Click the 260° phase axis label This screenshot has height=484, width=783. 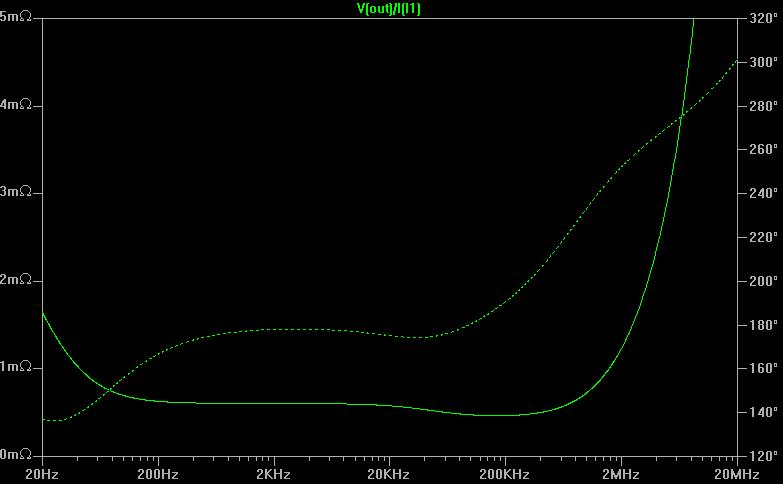[764, 149]
